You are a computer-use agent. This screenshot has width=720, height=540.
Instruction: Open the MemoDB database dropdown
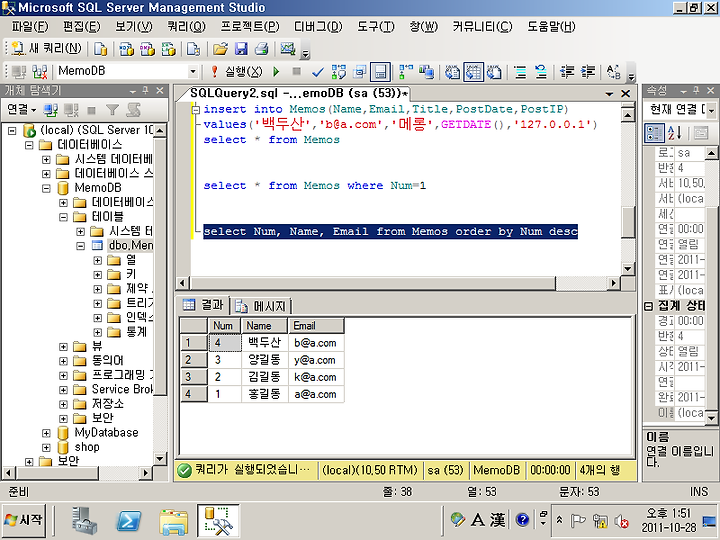[193, 72]
